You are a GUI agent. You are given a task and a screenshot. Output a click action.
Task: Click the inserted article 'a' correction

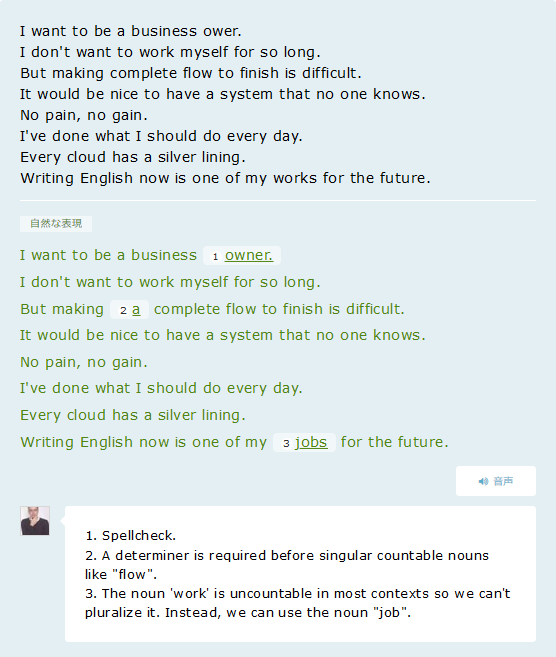(136, 310)
